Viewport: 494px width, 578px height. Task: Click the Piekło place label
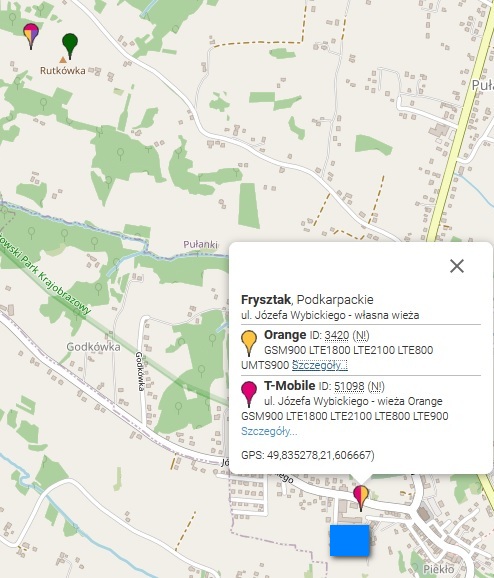tap(439, 569)
